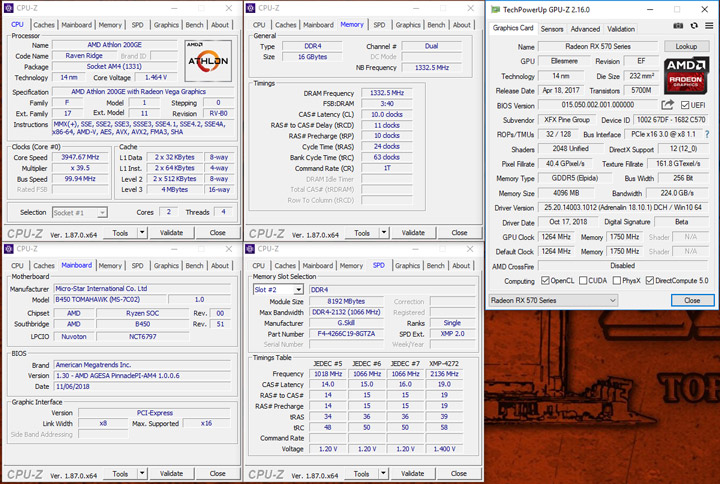Click the BIOS share/export arrow icon
Screen dimensions: 720x484
[x=667, y=105]
